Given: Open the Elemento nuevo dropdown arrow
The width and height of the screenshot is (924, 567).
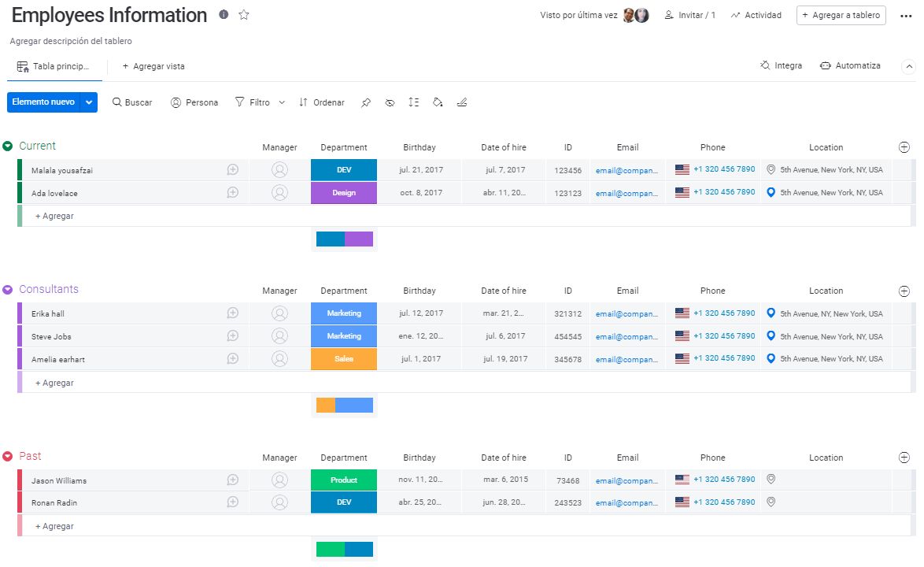Looking at the screenshot, I should [x=89, y=102].
